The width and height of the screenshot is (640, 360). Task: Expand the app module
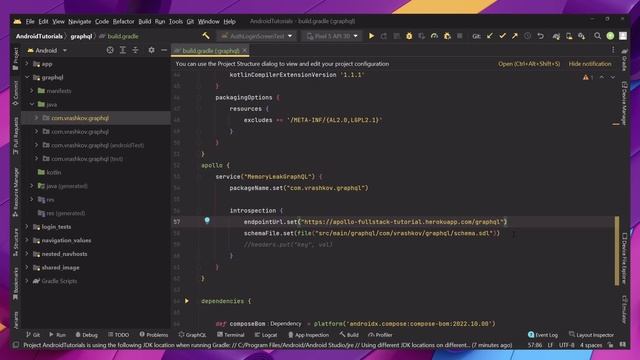[27, 64]
